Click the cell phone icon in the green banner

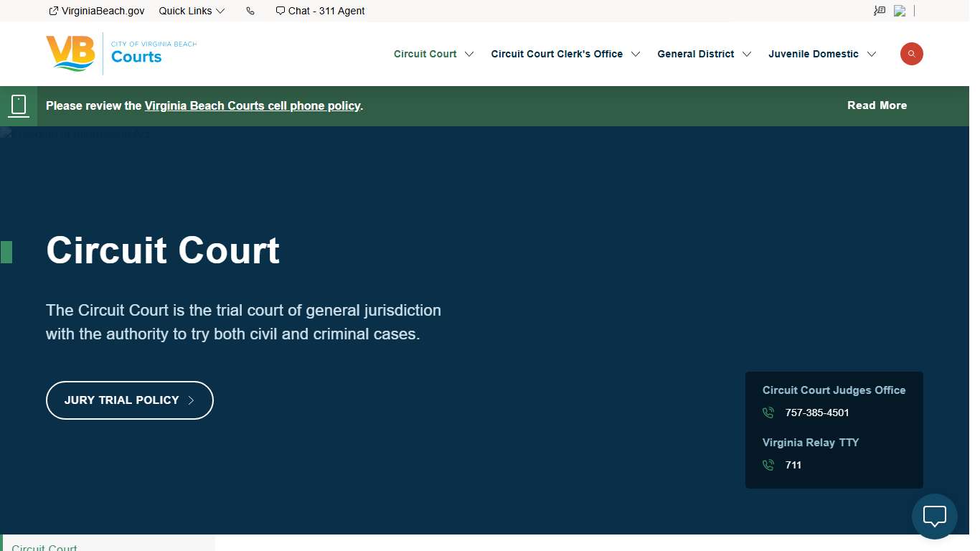pyautogui.click(x=19, y=105)
